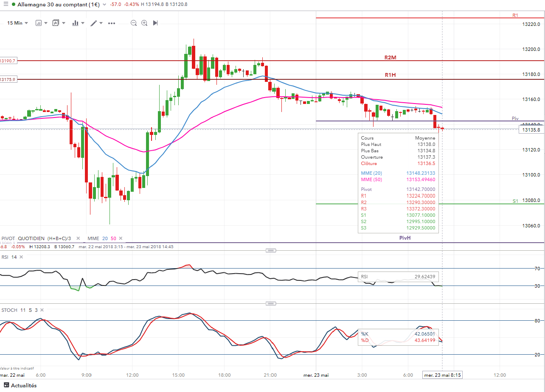Grab the divider handle above the STOCH panel
Image resolution: width=545 pixels, height=392 pixels.
[x=271, y=303]
